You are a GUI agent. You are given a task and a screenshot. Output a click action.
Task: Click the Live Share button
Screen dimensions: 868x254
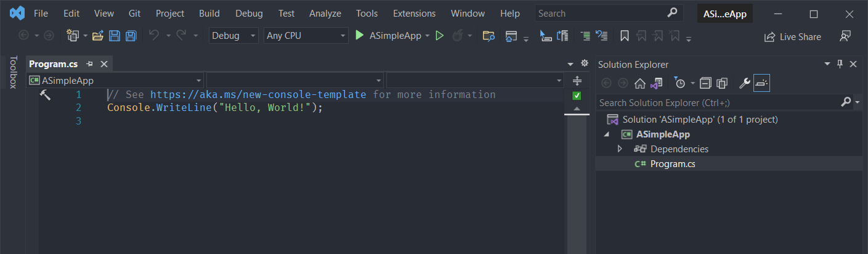click(x=792, y=37)
